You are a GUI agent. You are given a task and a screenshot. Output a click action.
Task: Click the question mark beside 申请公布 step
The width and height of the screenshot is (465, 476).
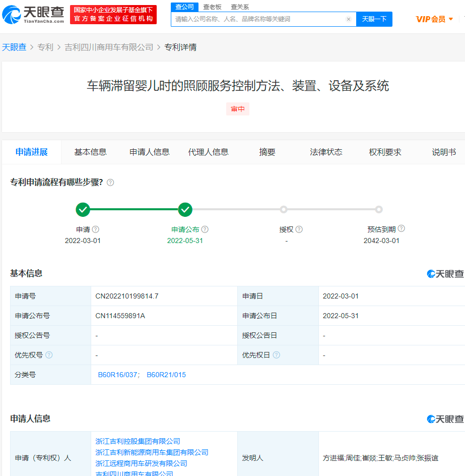[205, 229]
